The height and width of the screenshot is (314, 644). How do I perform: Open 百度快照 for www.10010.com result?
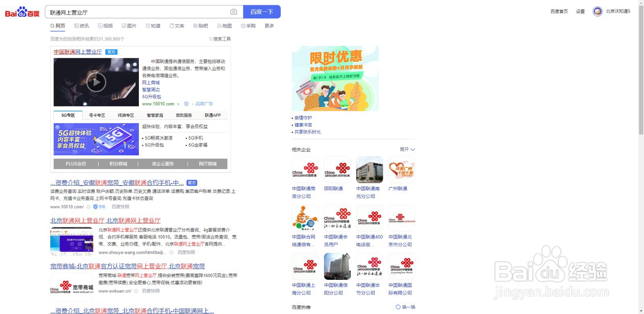(x=120, y=207)
